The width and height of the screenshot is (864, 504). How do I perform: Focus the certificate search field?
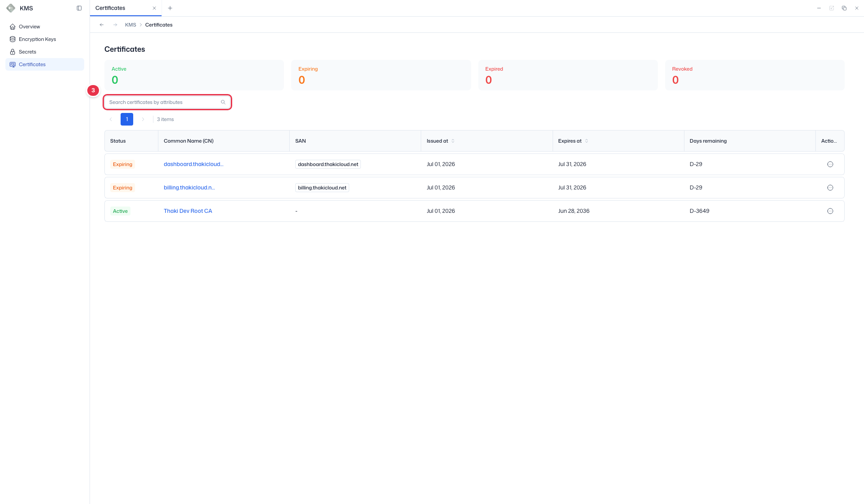(x=167, y=102)
